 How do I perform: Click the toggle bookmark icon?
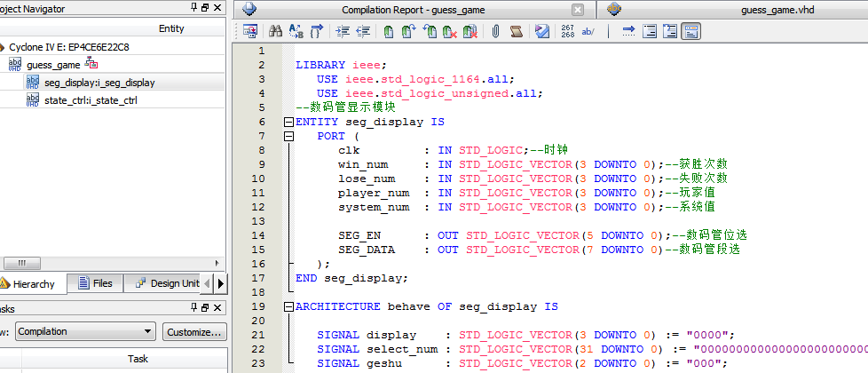pyautogui.click(x=389, y=32)
